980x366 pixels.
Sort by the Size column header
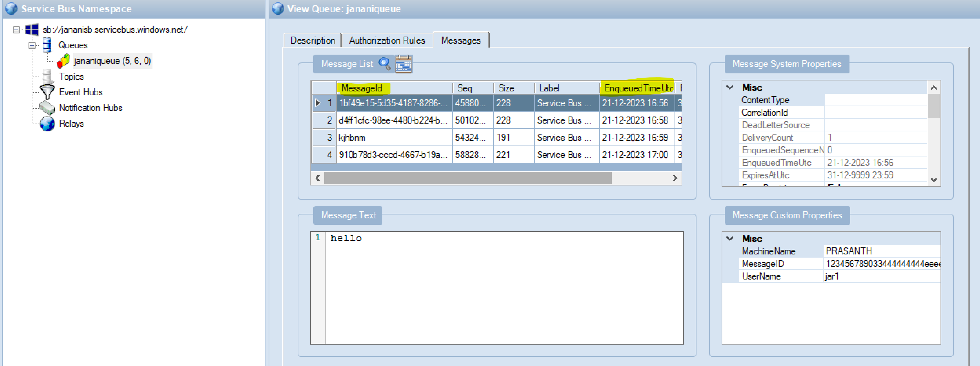pos(514,88)
